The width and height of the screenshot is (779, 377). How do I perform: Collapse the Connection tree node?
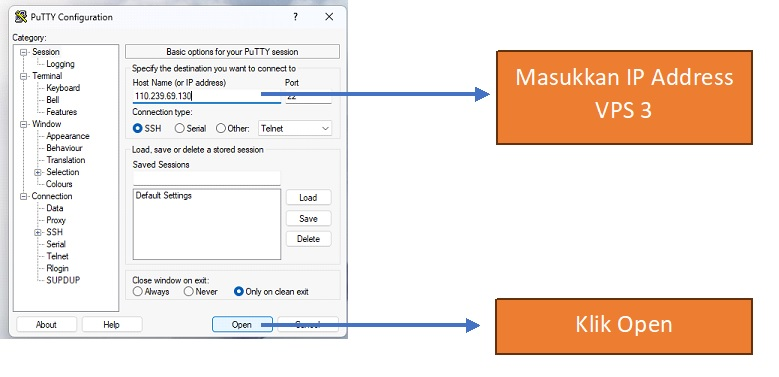coord(23,196)
